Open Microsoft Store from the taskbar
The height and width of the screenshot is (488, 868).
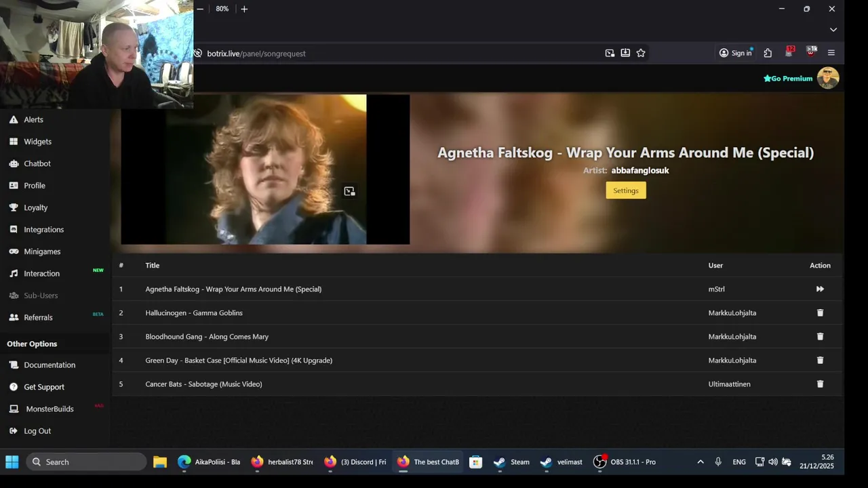(x=475, y=462)
